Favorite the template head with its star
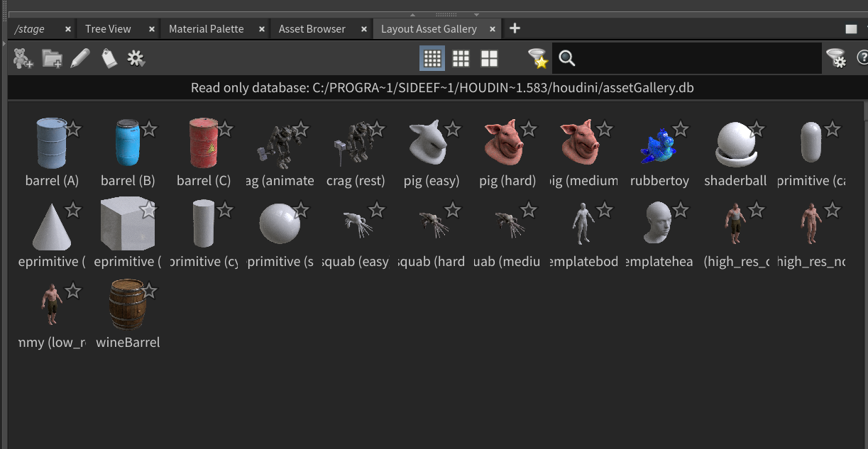The height and width of the screenshot is (449, 868). [x=681, y=209]
